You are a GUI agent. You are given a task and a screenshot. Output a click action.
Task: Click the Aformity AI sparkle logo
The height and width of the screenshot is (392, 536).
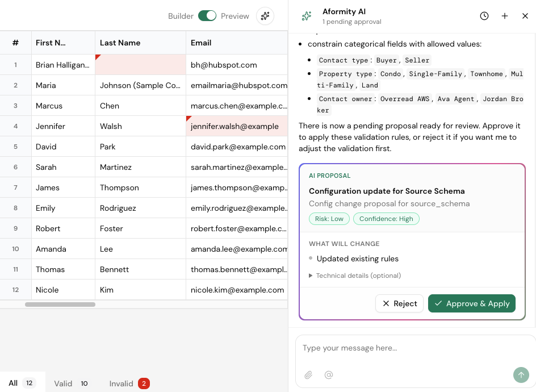coord(307,16)
